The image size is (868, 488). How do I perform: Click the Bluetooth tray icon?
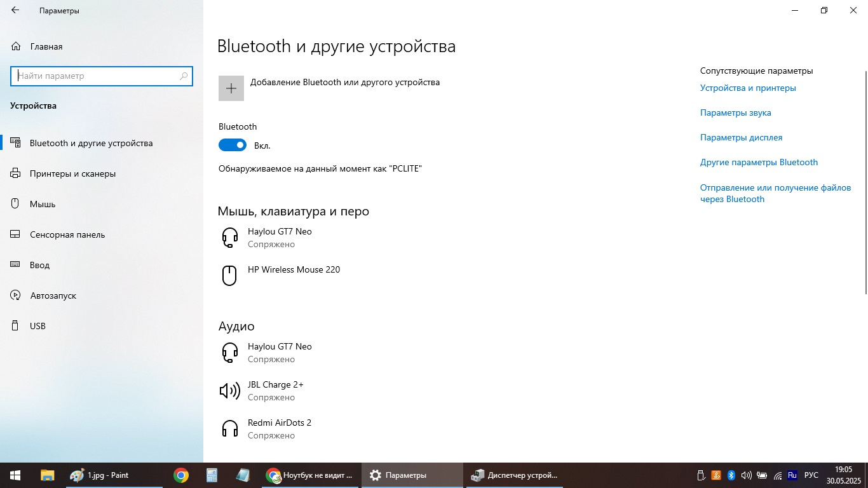coord(731,475)
